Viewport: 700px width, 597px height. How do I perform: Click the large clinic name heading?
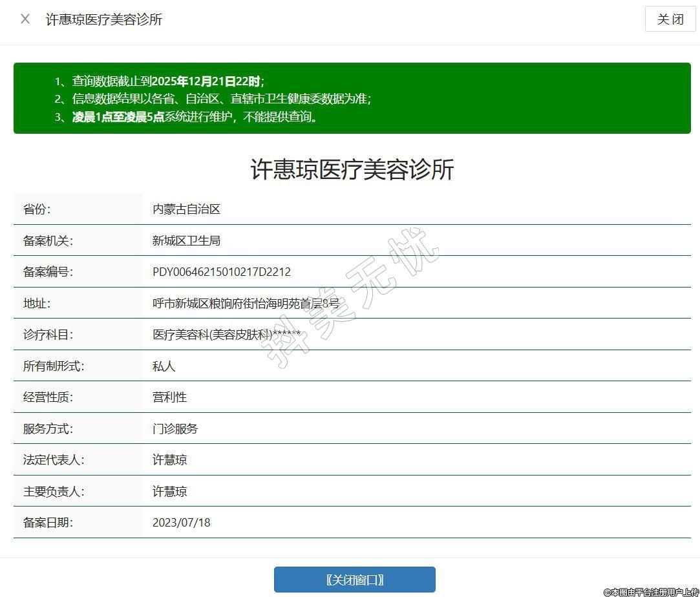[352, 169]
